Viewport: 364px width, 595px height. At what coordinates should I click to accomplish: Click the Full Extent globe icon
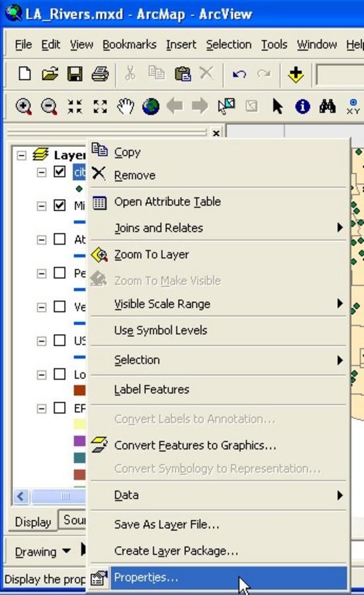[151, 107]
